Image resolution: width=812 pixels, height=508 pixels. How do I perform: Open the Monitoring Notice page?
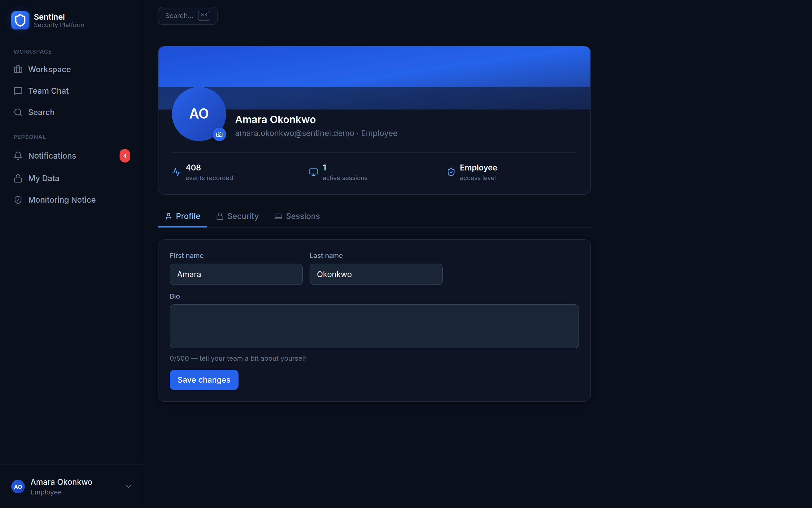coord(72,200)
